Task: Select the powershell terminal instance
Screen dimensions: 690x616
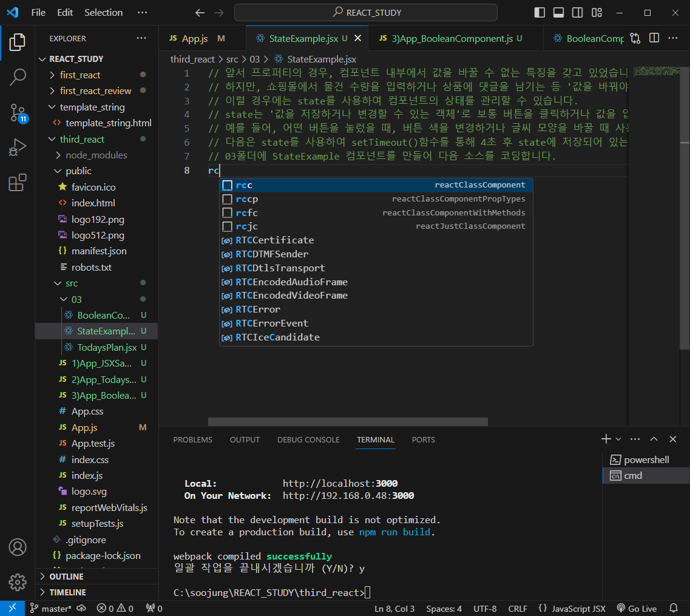Action: click(x=646, y=460)
